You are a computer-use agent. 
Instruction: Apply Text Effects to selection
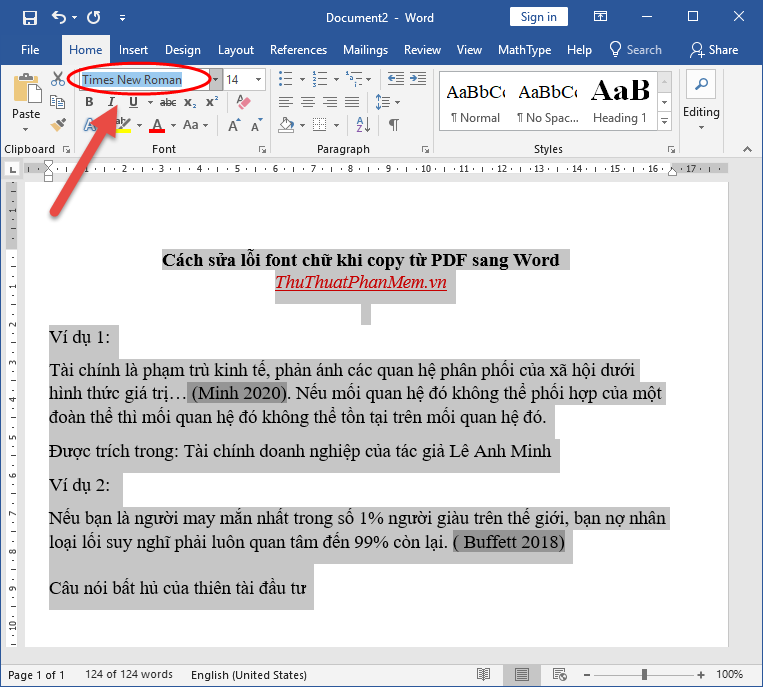tap(90, 125)
